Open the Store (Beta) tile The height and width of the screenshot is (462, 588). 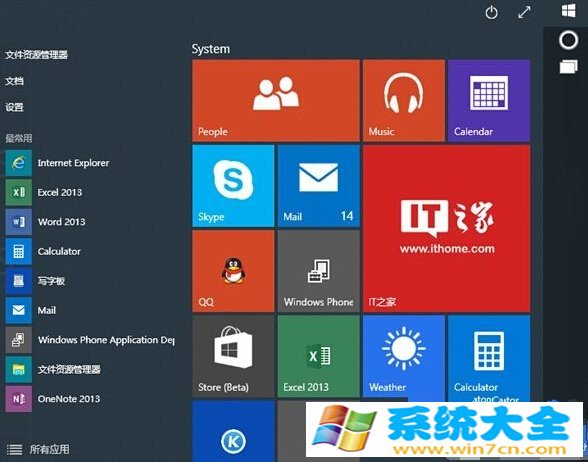click(233, 356)
